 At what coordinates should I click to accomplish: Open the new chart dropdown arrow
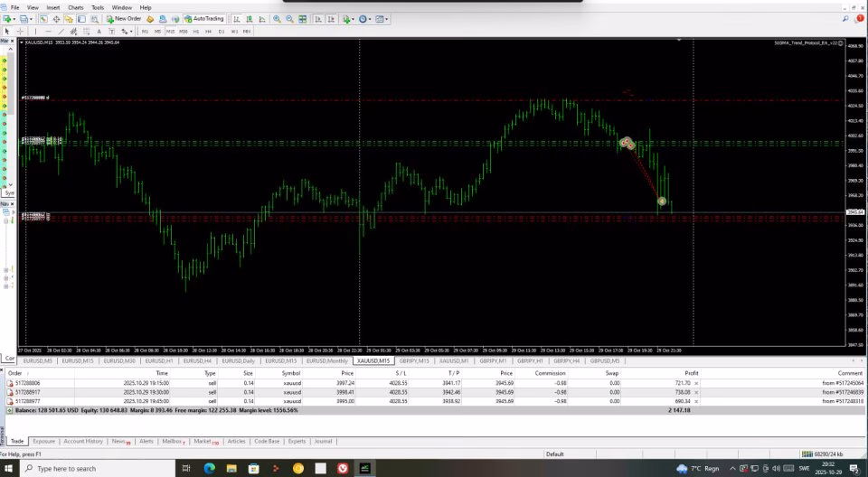coord(14,19)
